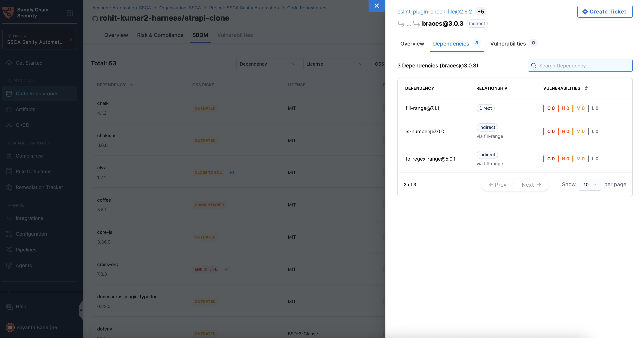Screen dimensions: 644x338
Task: Switch to the Vulnerabilities panel tab
Action: point(508,44)
